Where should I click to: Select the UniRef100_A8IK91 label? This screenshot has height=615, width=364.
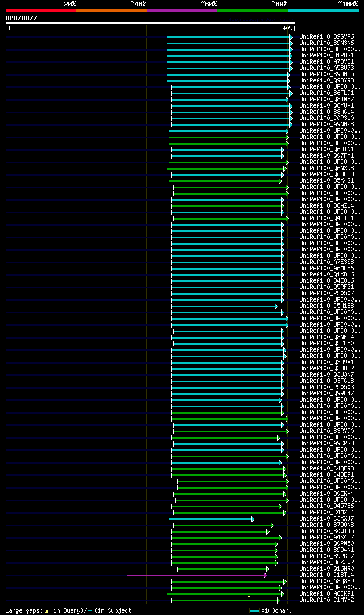click(326, 594)
